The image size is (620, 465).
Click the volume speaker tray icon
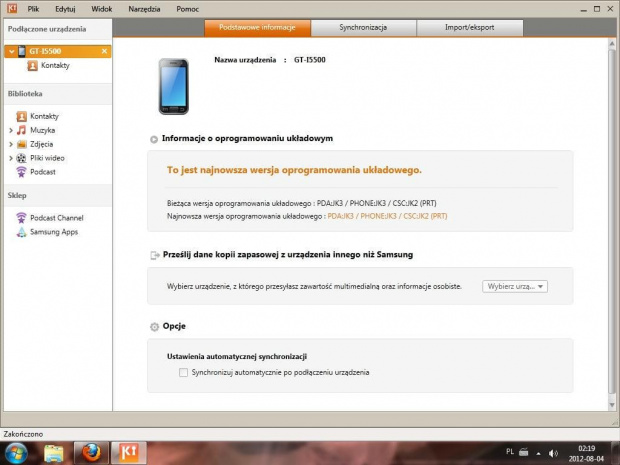pyautogui.click(x=553, y=453)
